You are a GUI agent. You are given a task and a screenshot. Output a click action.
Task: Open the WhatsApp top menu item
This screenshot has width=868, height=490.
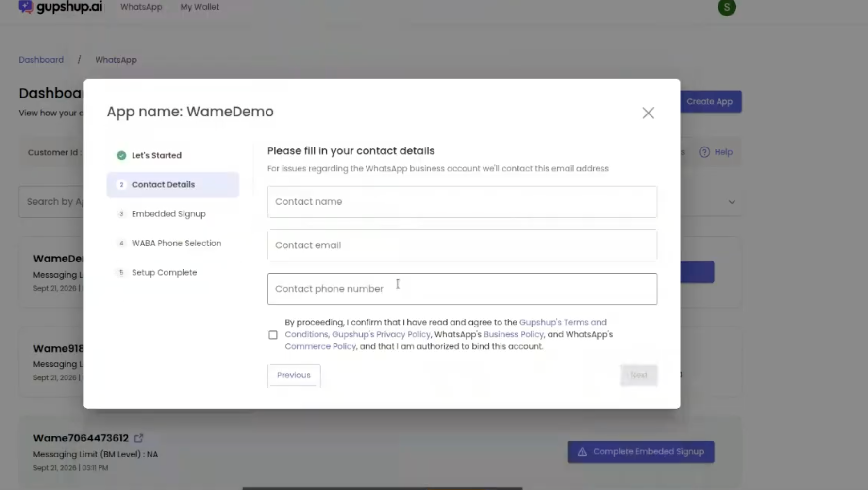tap(141, 7)
